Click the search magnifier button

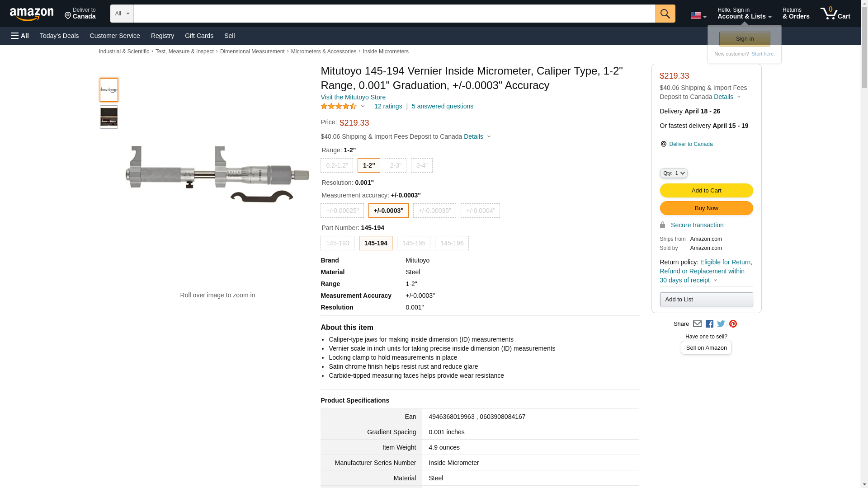click(x=665, y=14)
